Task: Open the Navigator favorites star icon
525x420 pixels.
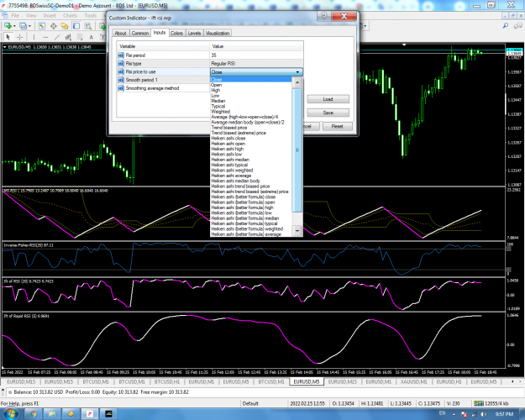Action: 65,26
